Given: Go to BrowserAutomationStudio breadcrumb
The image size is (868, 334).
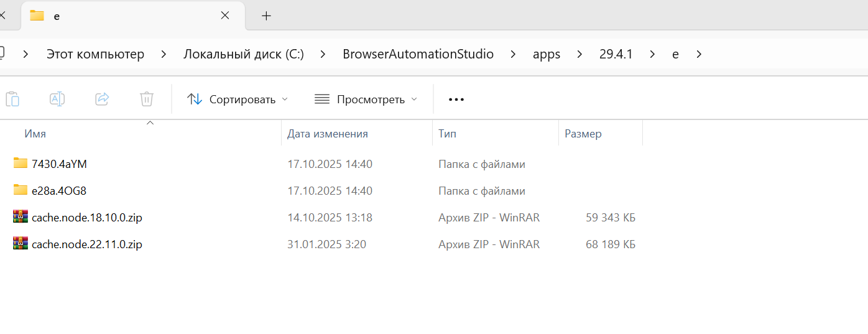Looking at the screenshot, I should tap(418, 54).
